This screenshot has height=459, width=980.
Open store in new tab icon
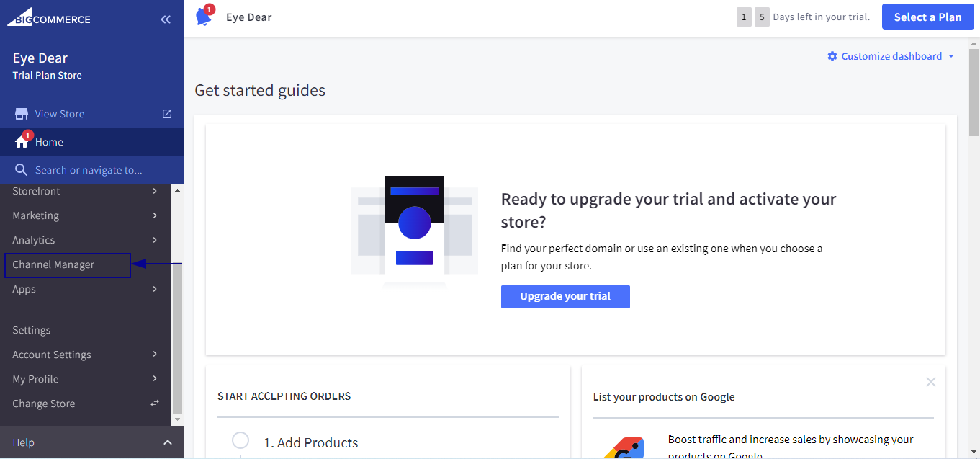tap(167, 114)
